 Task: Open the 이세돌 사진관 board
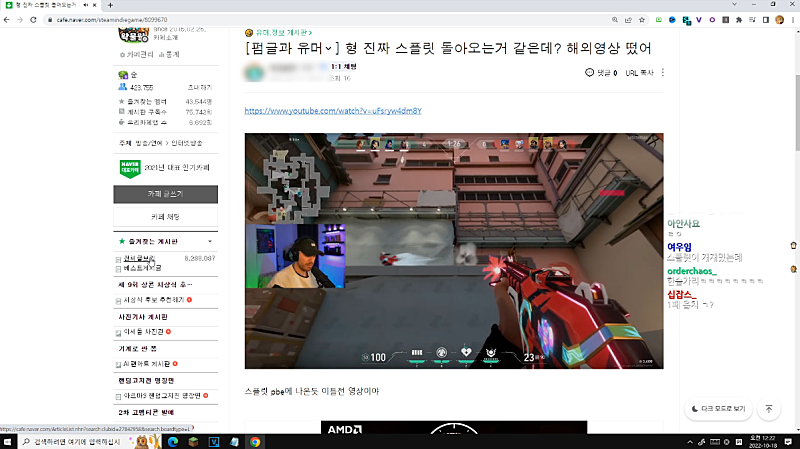click(143, 332)
